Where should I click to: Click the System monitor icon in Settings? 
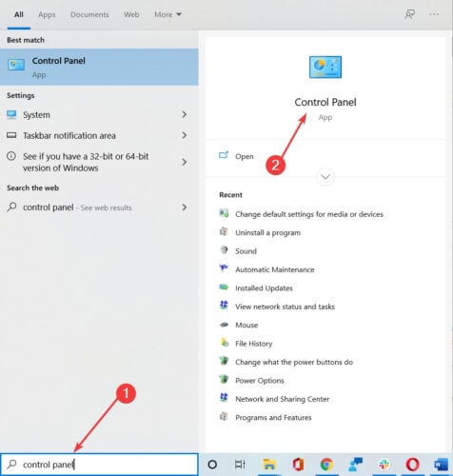[x=11, y=114]
